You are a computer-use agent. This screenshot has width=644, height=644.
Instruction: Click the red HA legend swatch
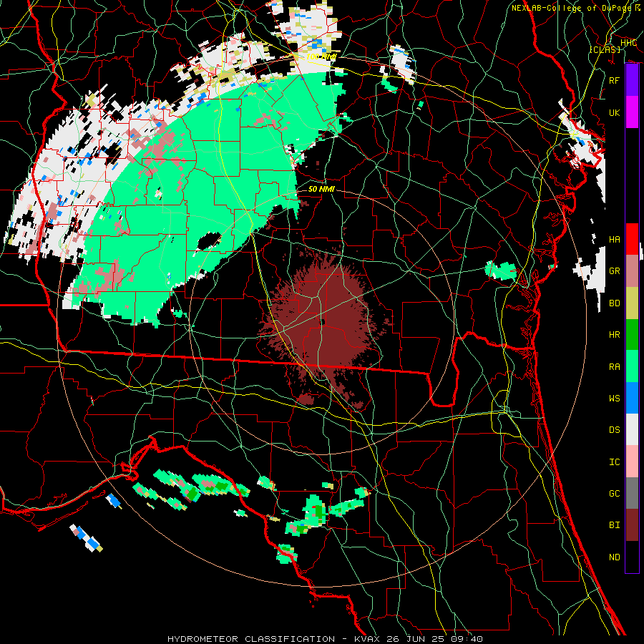[x=632, y=239]
